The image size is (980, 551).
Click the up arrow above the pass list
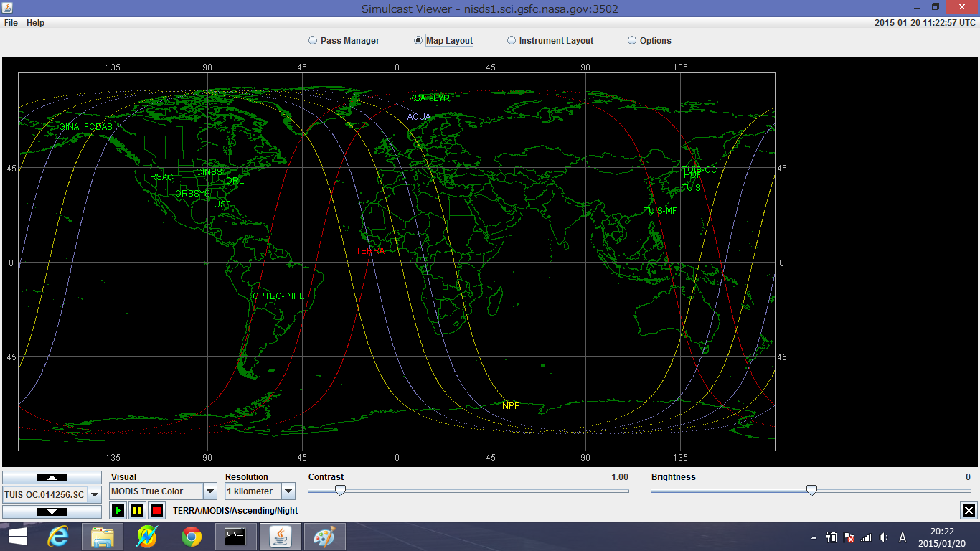click(52, 478)
